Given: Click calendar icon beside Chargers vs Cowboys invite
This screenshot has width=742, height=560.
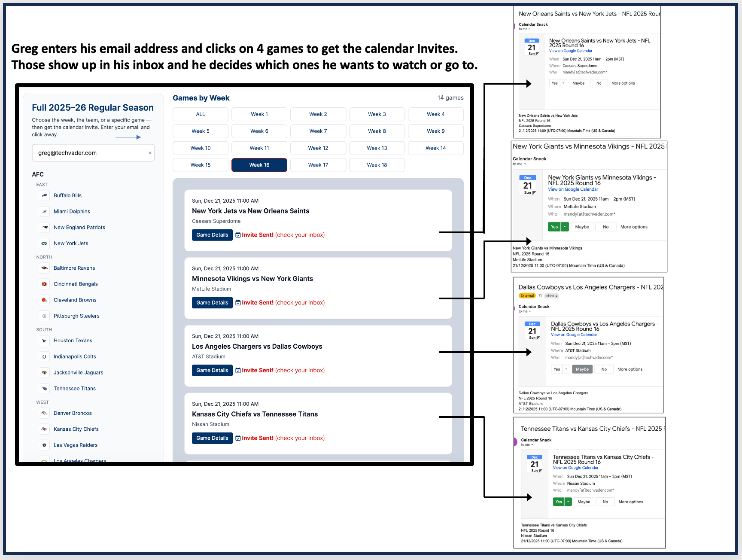Looking at the screenshot, I should coord(238,370).
